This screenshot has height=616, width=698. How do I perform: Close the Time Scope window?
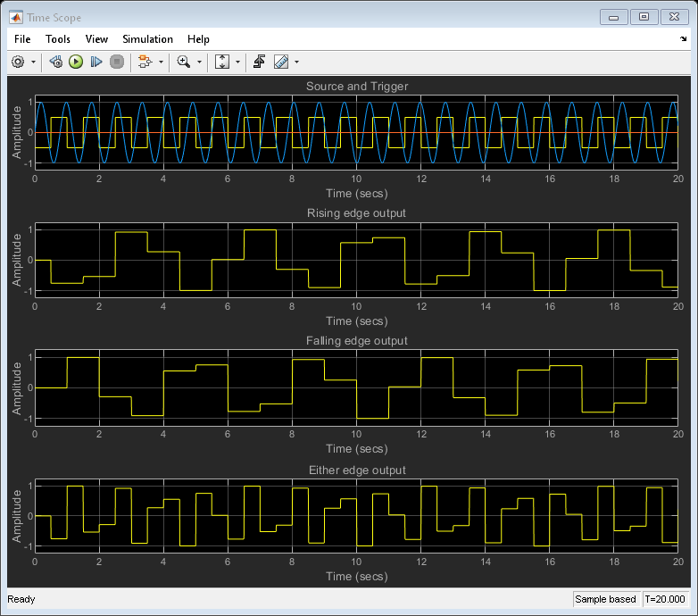(x=674, y=17)
